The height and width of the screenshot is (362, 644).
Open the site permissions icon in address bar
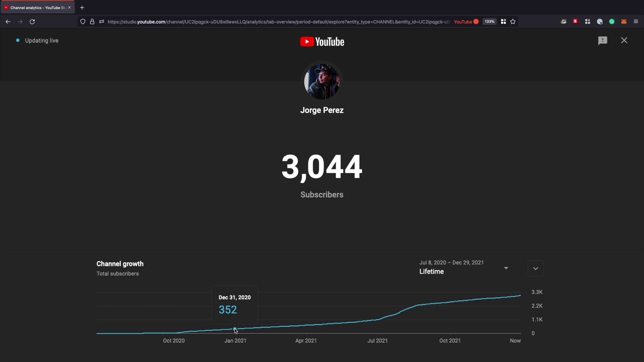[x=101, y=22]
